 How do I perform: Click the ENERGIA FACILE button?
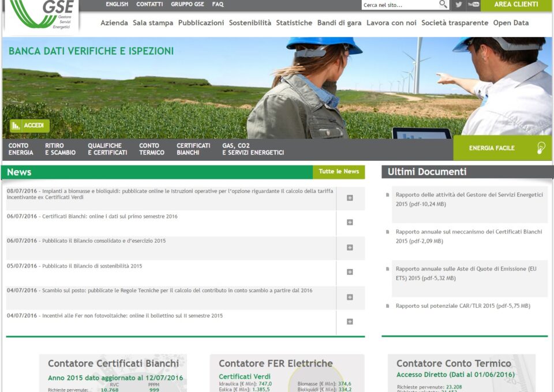coord(503,148)
